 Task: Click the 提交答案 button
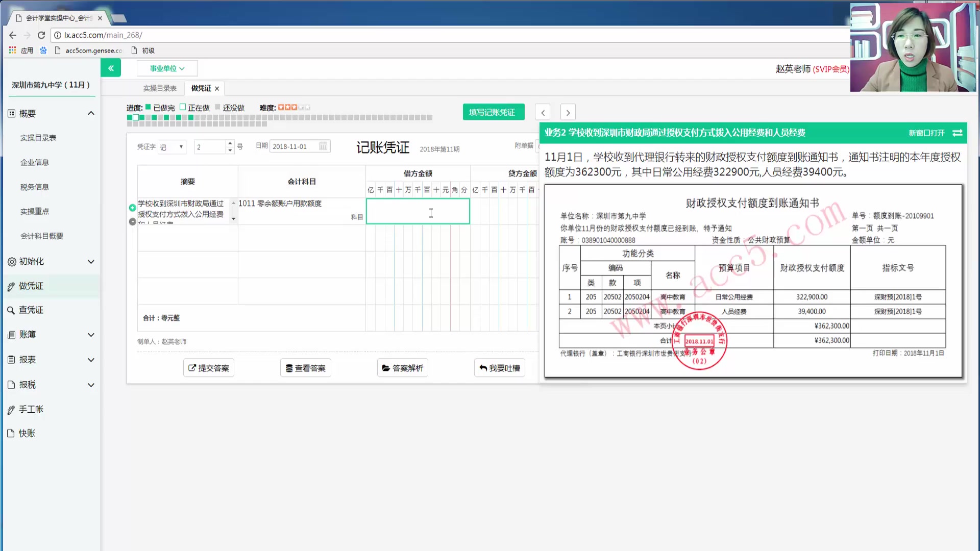(x=208, y=367)
